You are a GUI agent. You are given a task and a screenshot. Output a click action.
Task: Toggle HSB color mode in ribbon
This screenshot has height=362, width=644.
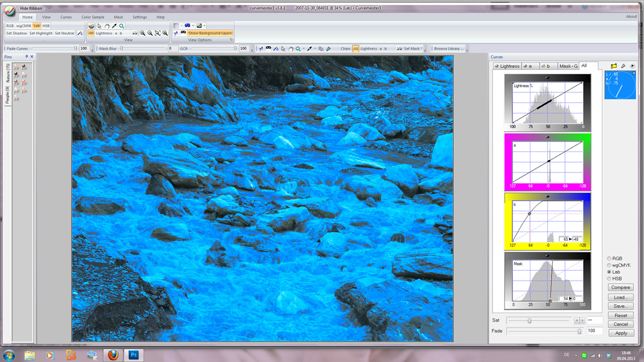(x=46, y=26)
